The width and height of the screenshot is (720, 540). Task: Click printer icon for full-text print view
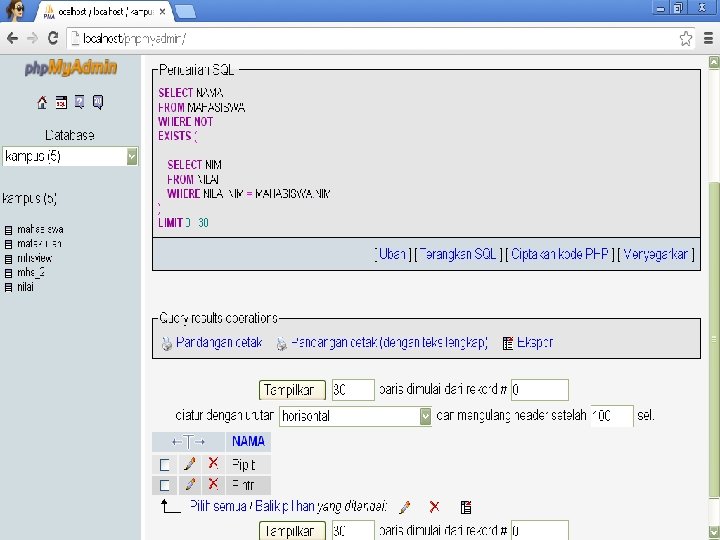tap(281, 343)
